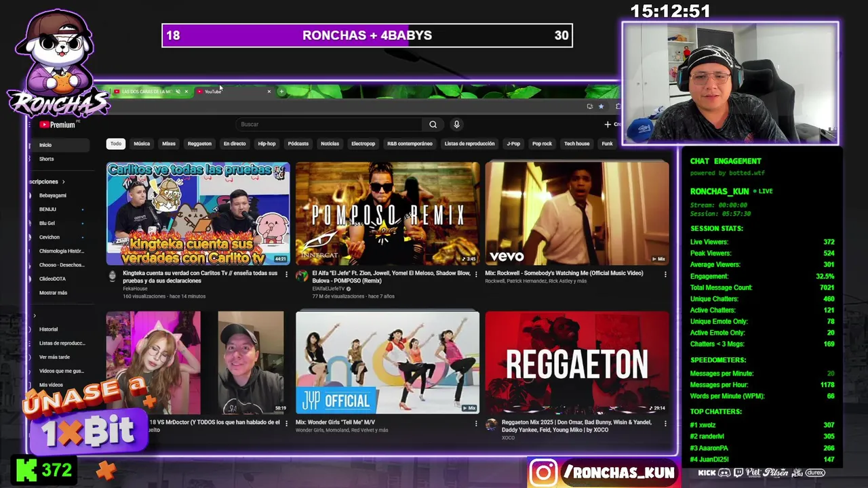
Task: Open POMPOSO Remix video thumbnail
Action: point(387,213)
